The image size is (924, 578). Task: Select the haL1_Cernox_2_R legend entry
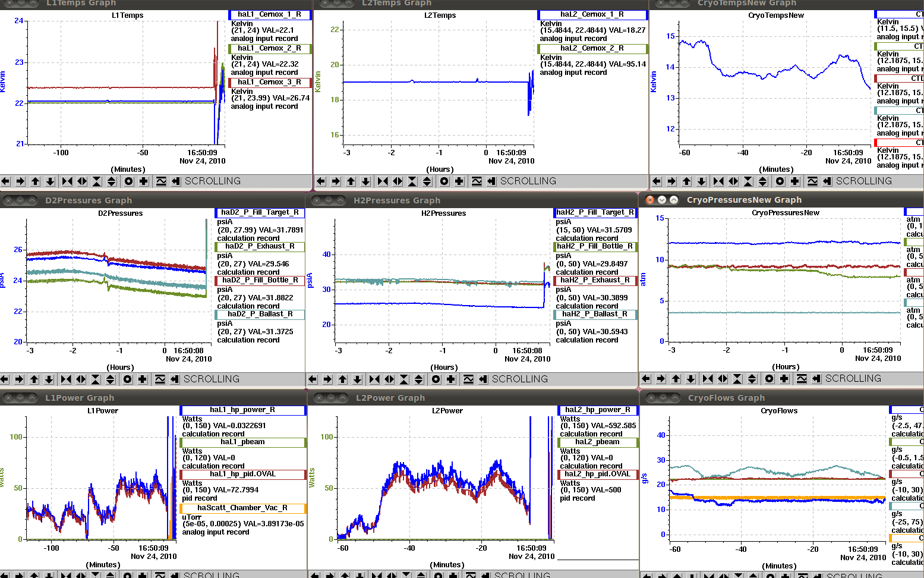(270, 49)
